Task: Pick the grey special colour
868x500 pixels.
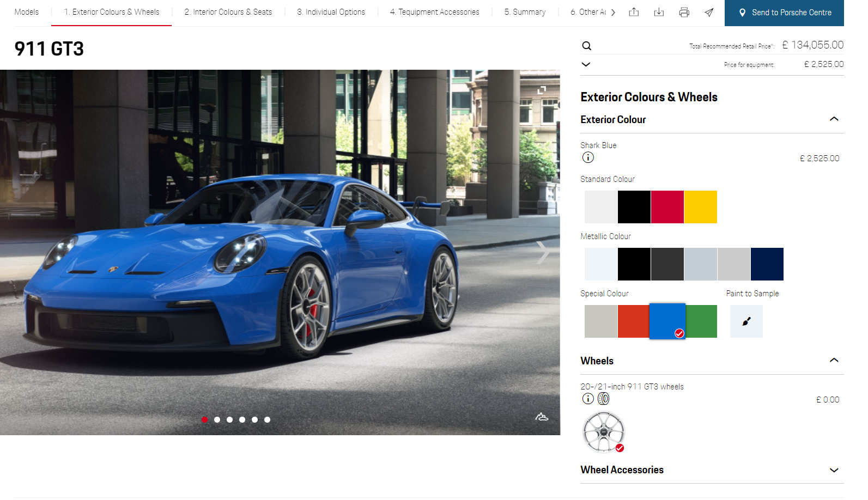Action: [601, 321]
